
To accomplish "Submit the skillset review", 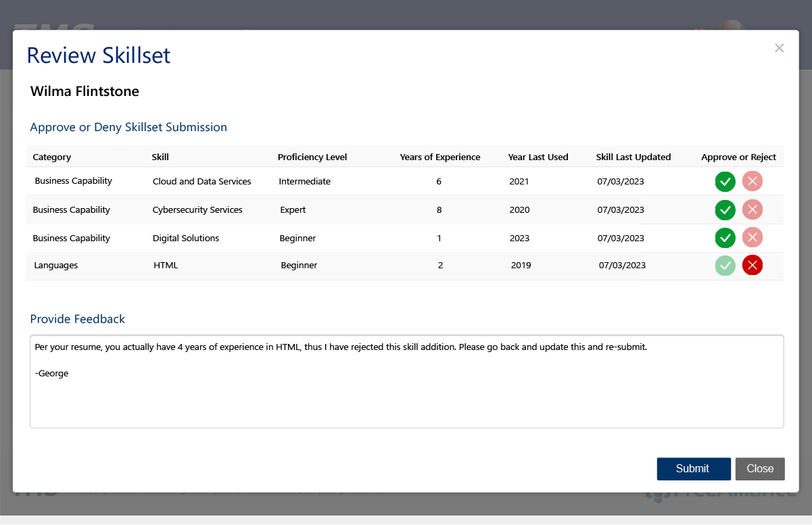I will (x=693, y=469).
